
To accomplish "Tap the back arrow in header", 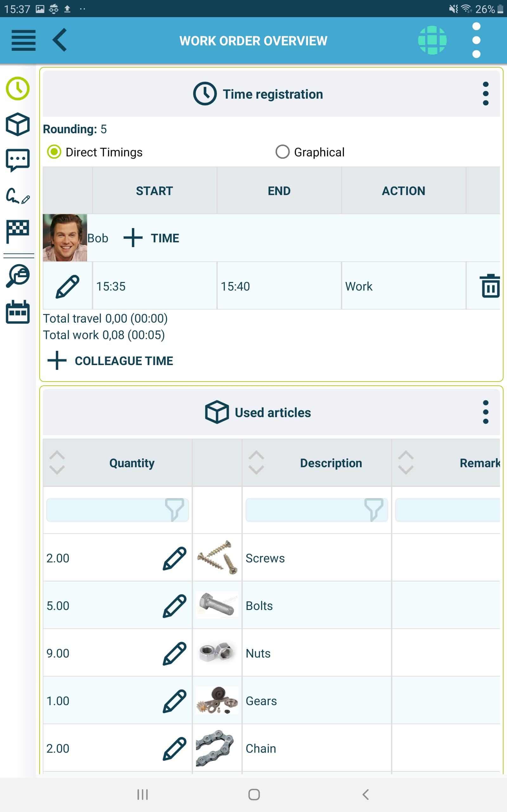I will tap(60, 40).
